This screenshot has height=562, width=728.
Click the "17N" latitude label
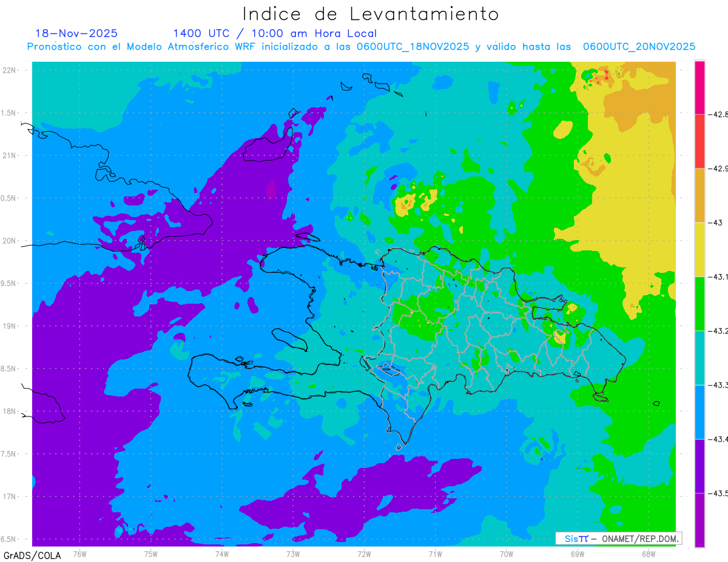pyautogui.click(x=10, y=497)
